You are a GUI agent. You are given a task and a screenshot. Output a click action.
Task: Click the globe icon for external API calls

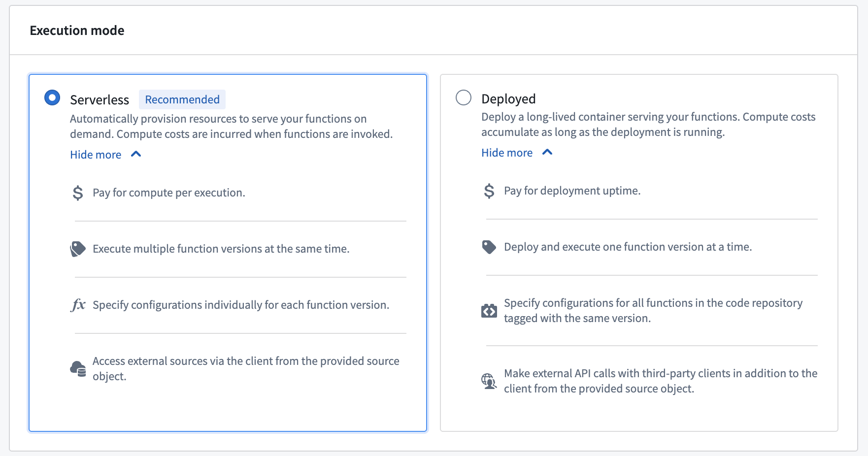coord(489,381)
